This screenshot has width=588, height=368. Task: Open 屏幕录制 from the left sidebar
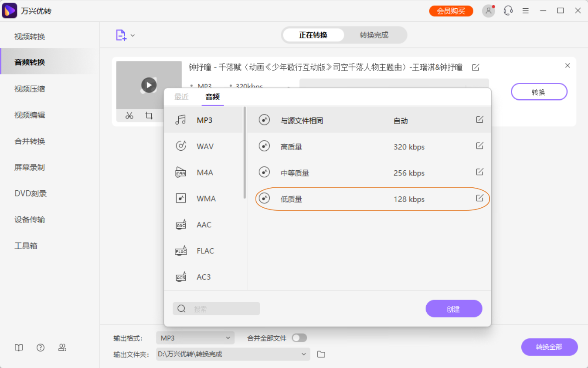pyautogui.click(x=29, y=167)
